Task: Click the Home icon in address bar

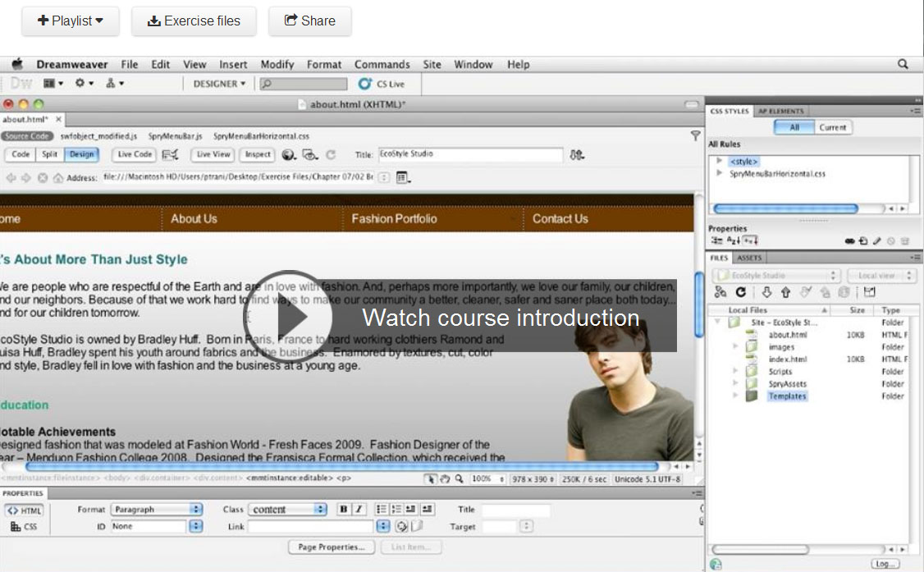Action: [x=57, y=177]
